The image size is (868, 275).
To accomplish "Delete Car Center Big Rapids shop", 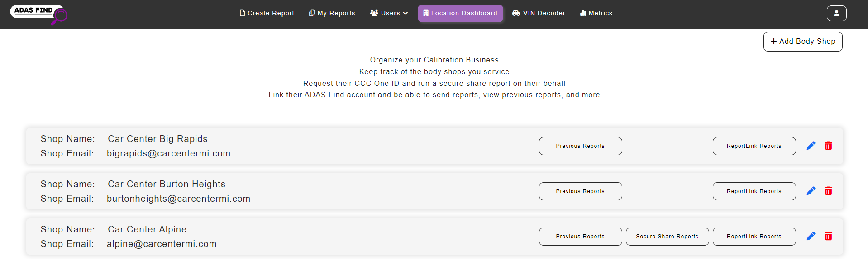I will pos(828,146).
